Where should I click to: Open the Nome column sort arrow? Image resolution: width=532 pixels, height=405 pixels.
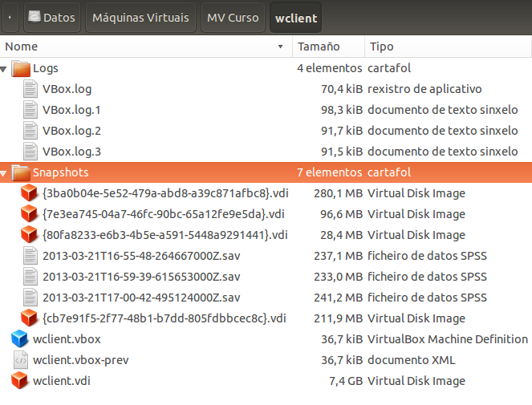click(x=280, y=47)
